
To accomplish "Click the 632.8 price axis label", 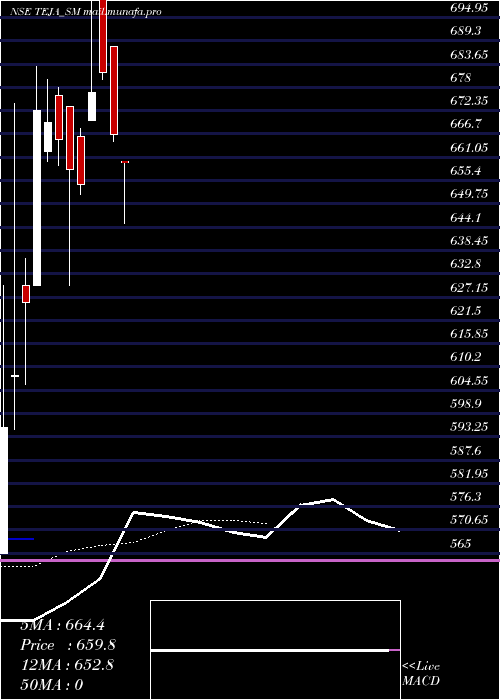I will [x=465, y=264].
